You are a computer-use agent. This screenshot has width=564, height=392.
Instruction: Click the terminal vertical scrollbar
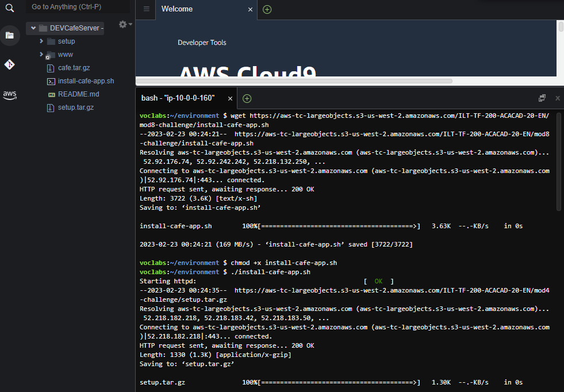559,162
